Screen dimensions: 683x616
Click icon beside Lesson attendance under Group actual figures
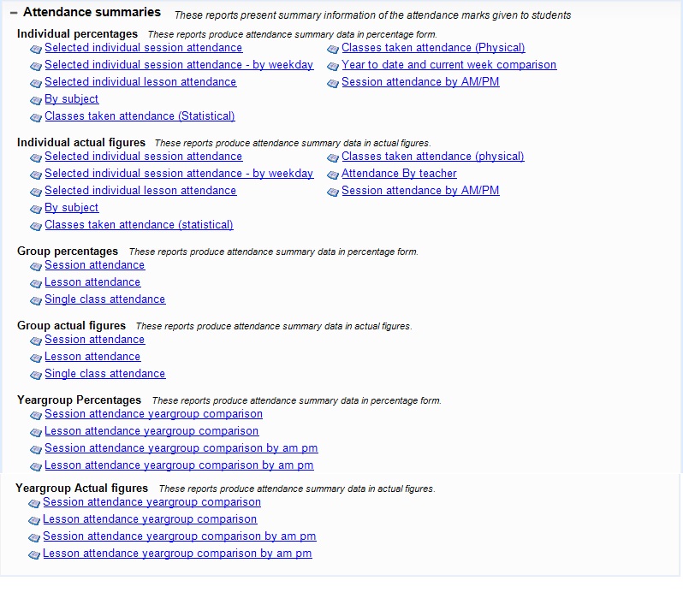(x=36, y=358)
